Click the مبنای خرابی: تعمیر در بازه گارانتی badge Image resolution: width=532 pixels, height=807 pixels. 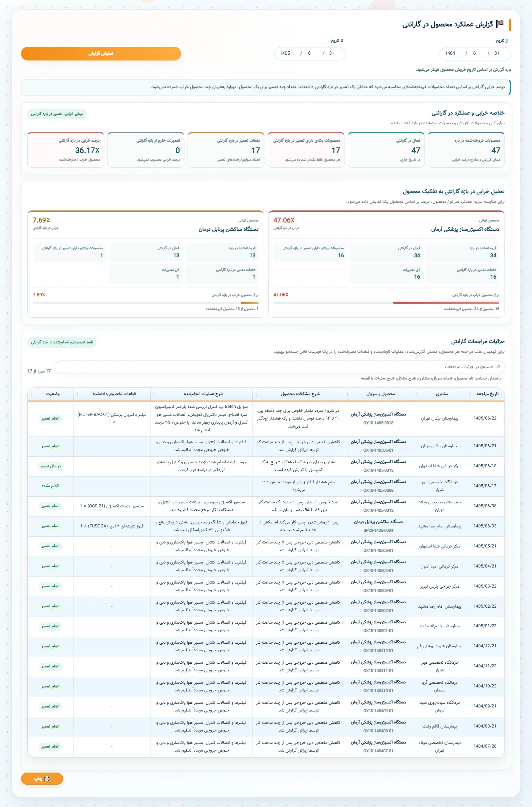pos(57,114)
